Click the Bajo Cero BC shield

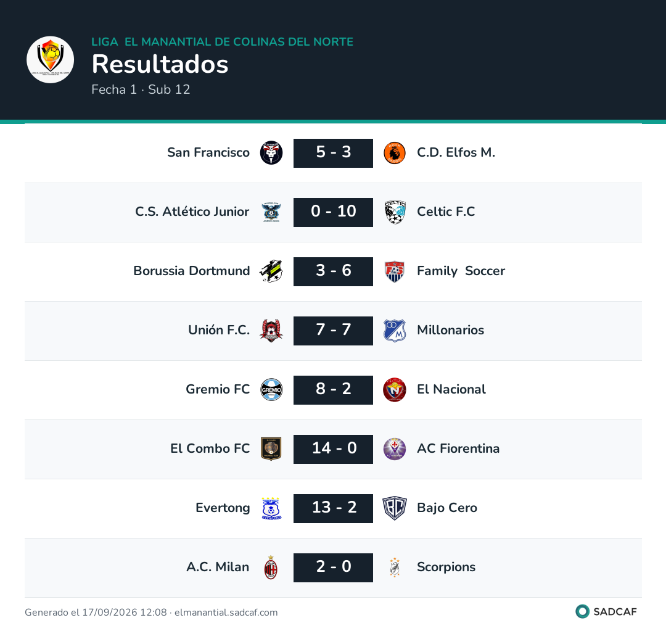[395, 508]
